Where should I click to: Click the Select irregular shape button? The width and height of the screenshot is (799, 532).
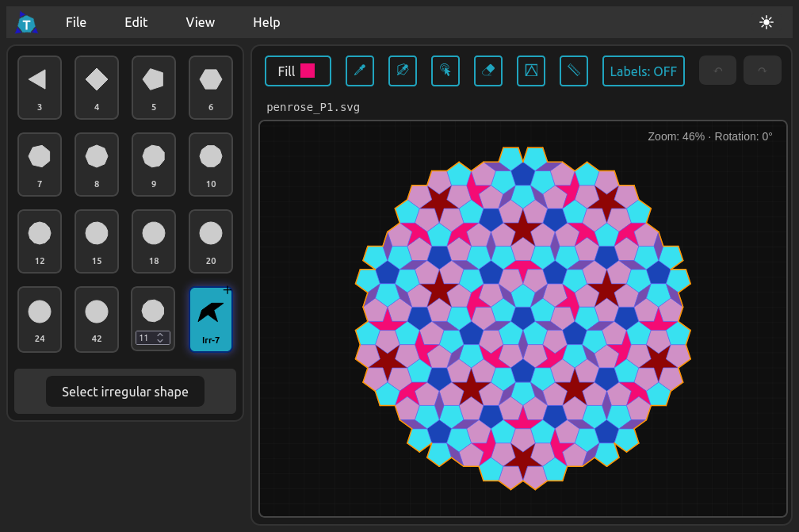coord(125,392)
